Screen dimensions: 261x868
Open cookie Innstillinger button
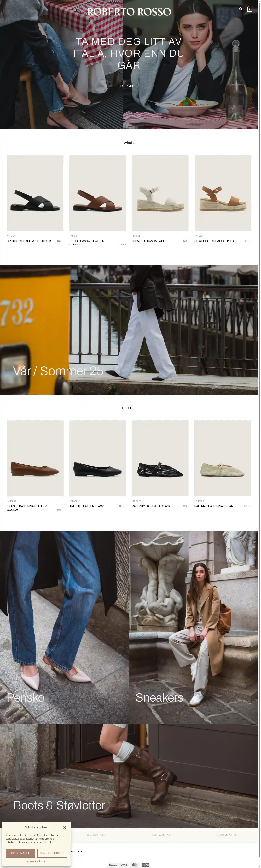[52, 853]
